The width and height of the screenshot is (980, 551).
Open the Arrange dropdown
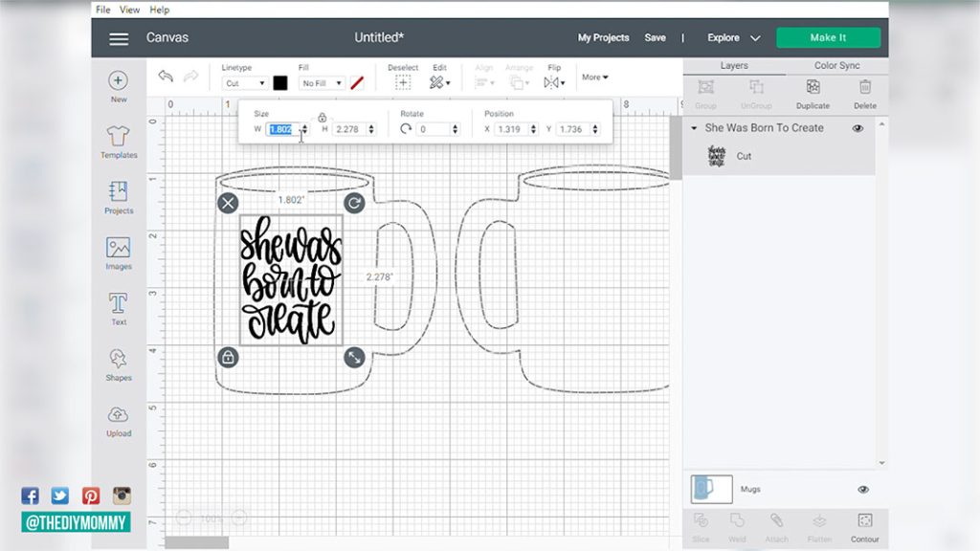(519, 82)
